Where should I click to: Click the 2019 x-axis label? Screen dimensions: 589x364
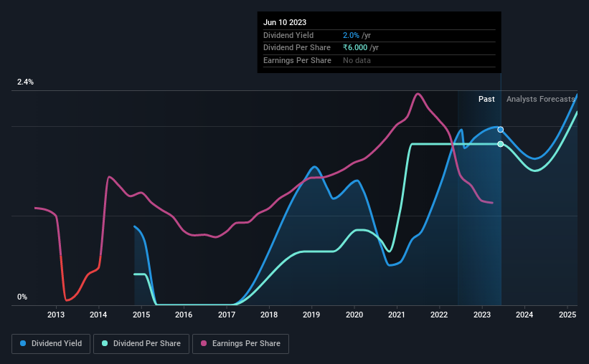click(311, 315)
